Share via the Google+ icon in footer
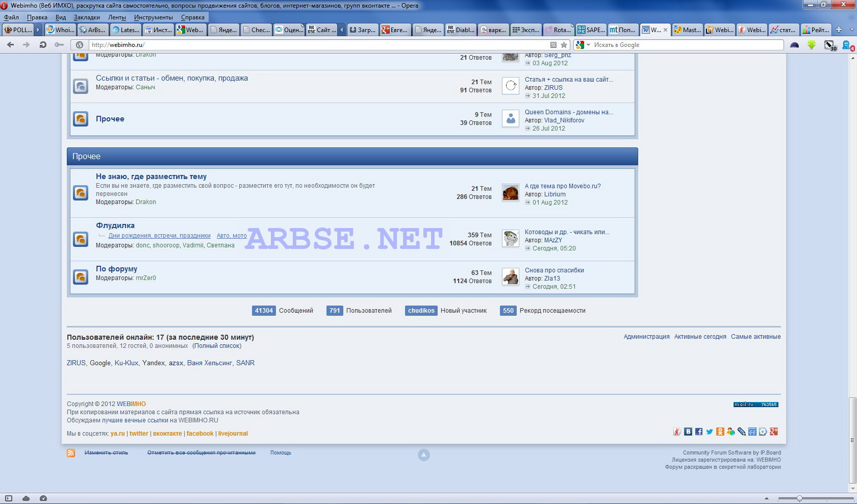 coord(774,432)
